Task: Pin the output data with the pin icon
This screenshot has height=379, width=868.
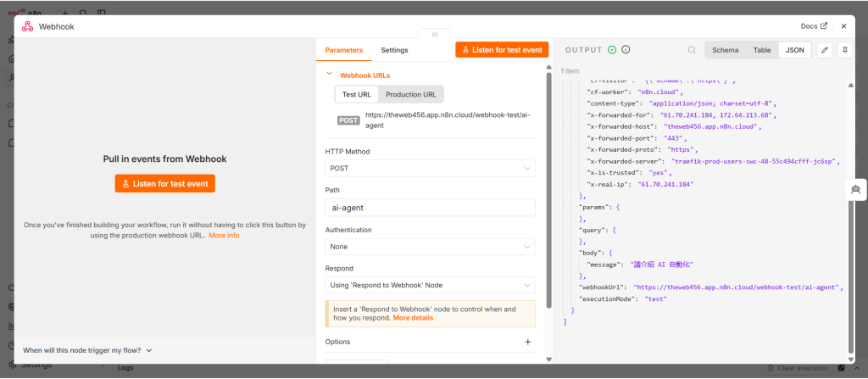Action: click(845, 50)
